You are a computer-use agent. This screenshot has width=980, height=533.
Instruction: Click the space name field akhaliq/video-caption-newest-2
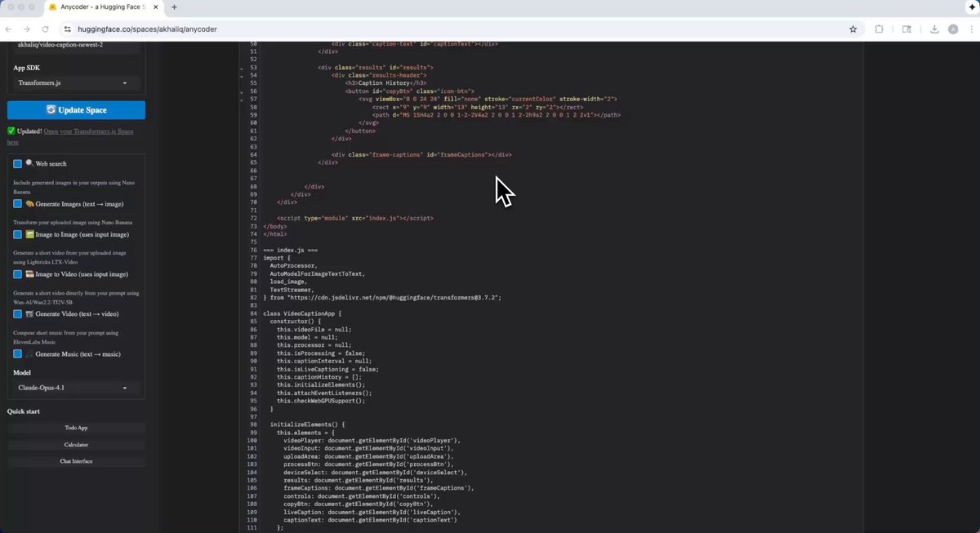click(x=76, y=47)
